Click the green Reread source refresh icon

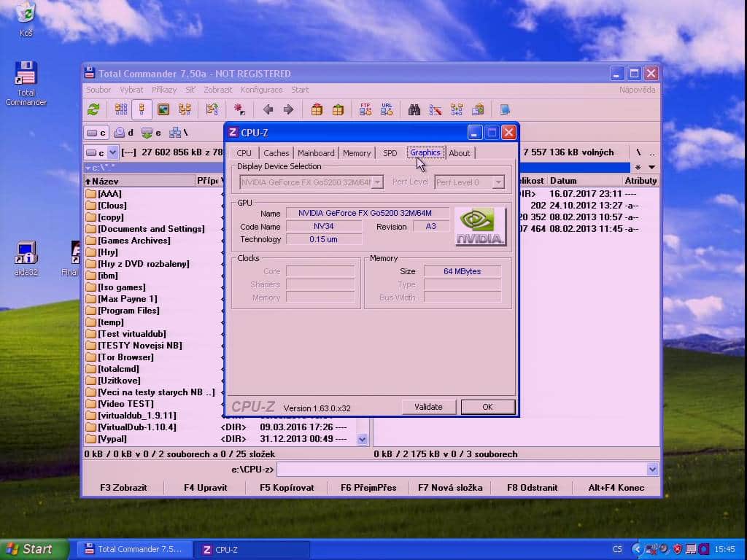coord(93,109)
